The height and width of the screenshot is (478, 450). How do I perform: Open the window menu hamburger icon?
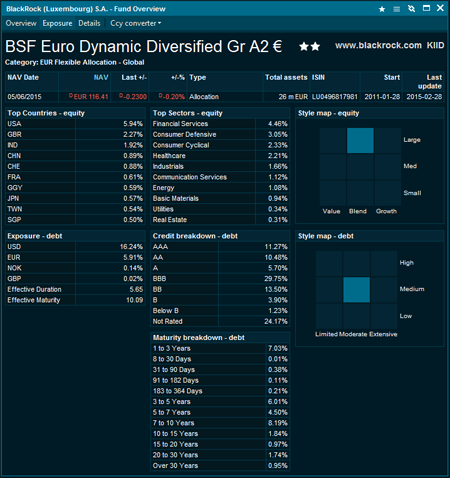coord(397,9)
